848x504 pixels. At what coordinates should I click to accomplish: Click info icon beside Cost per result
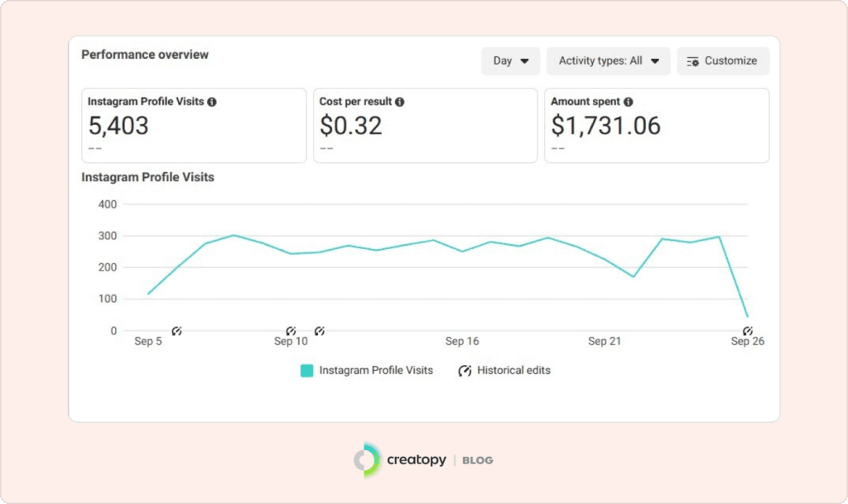click(x=400, y=102)
